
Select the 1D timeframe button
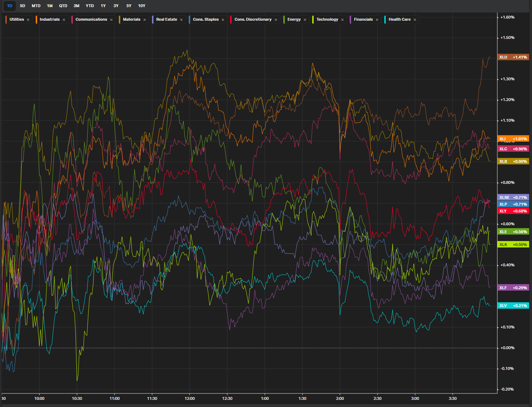point(10,6)
